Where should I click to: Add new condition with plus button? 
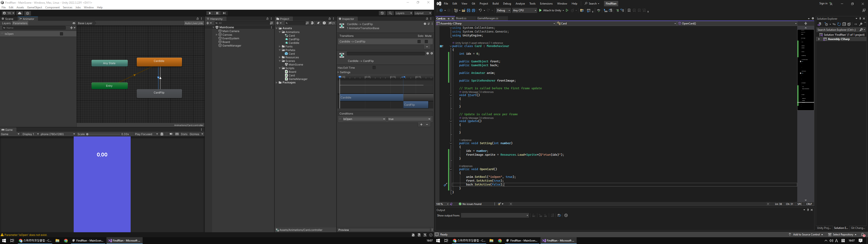421,125
